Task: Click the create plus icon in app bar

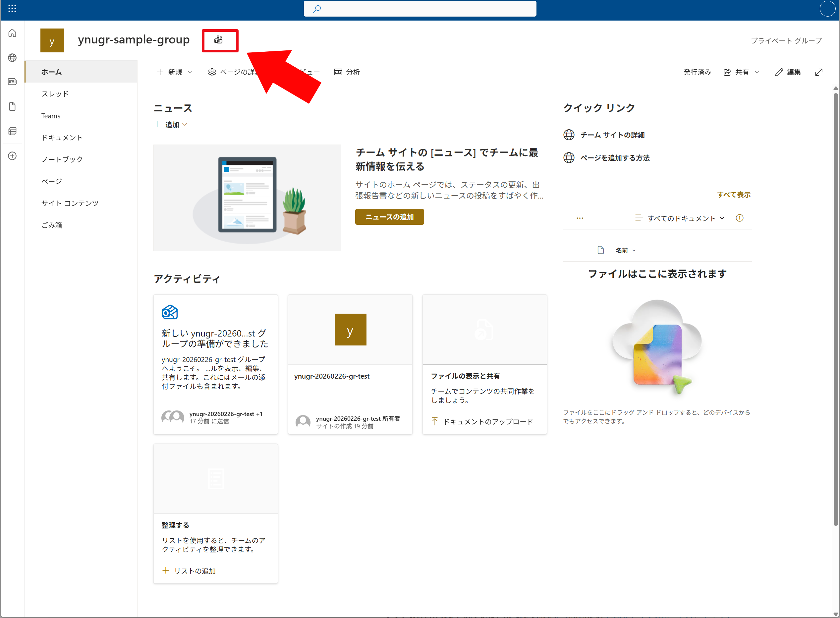Action: (12, 156)
